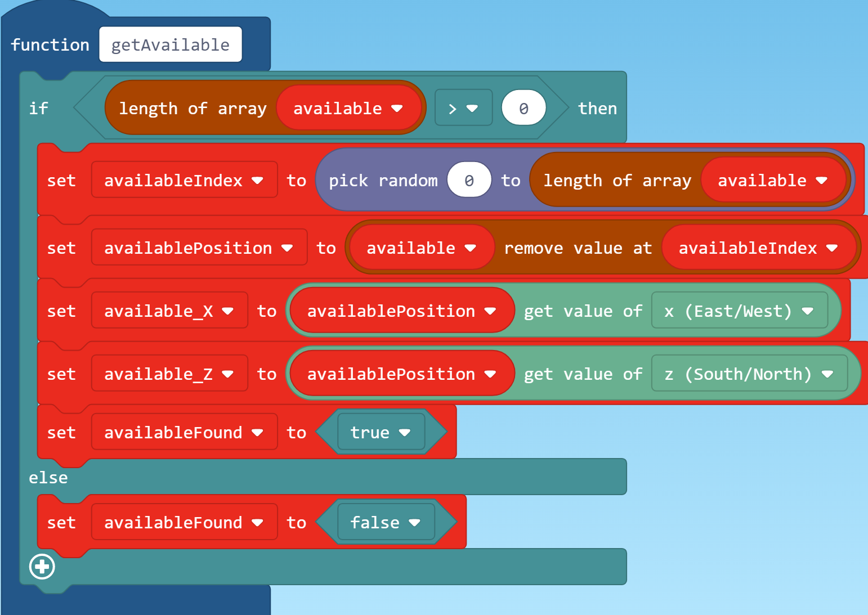Open the available variable dropdown in if condition
The height and width of the screenshot is (615, 868).
tap(397, 109)
